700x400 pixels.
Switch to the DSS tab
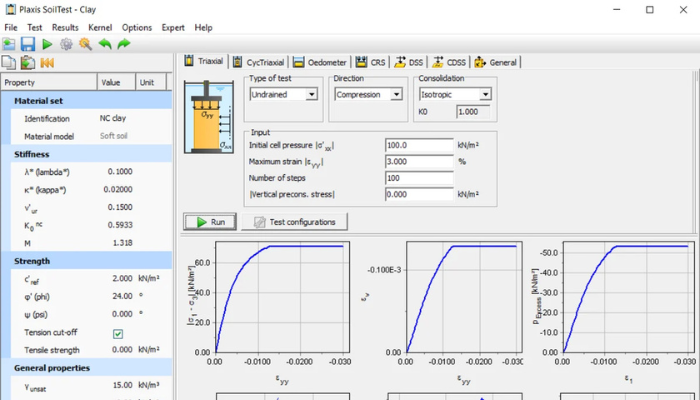coord(409,62)
